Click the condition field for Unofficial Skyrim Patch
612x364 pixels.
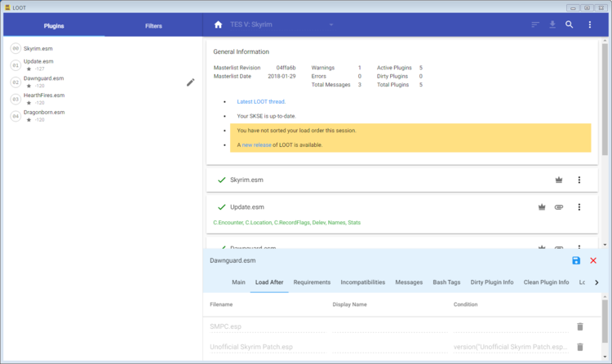tap(511, 347)
